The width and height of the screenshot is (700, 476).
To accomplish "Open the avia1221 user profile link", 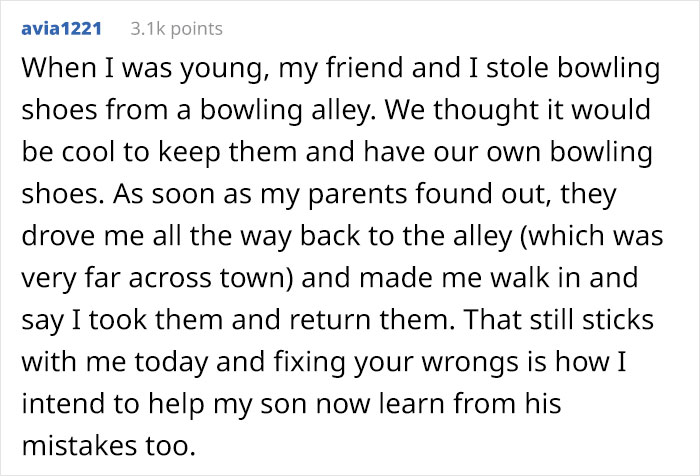I will (x=62, y=29).
